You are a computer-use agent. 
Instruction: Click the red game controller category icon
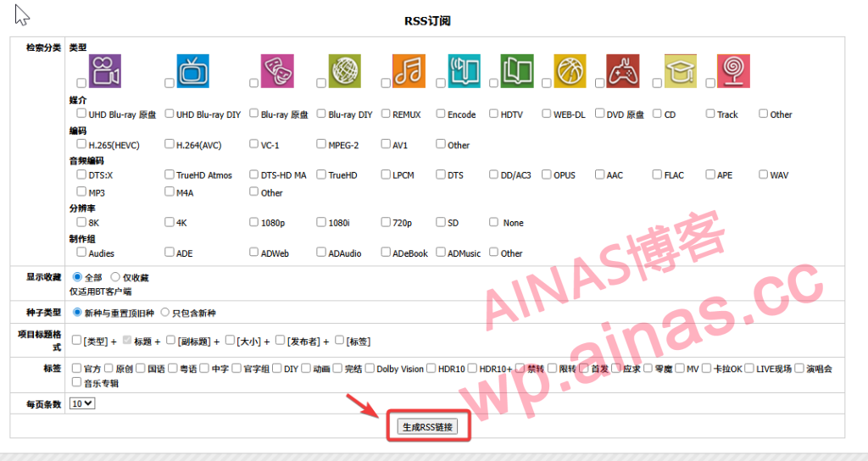pos(623,71)
